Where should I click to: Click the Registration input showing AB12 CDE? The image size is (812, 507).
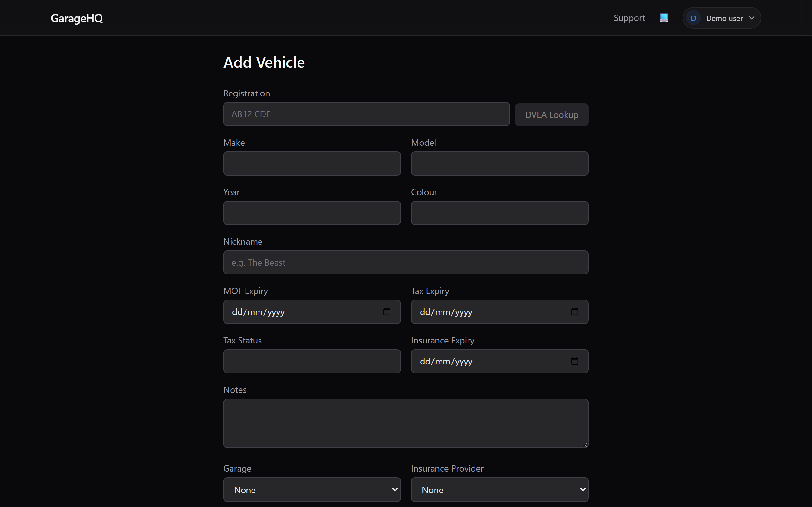pyautogui.click(x=366, y=114)
